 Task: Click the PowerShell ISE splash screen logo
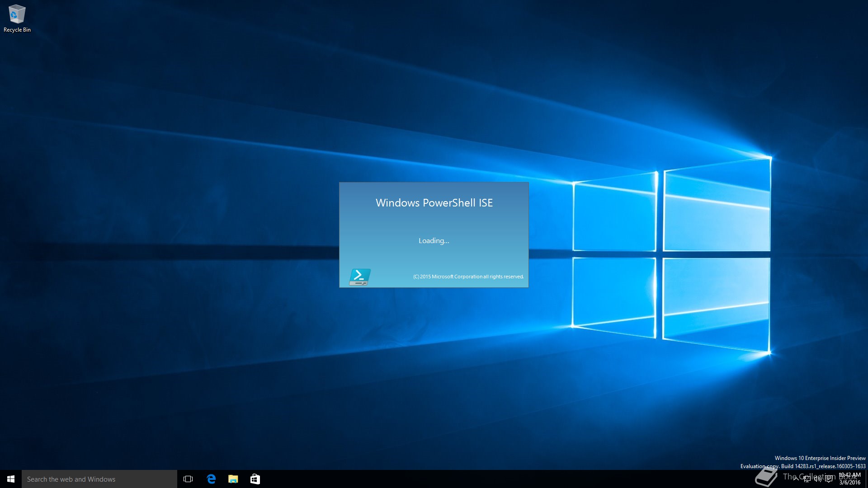click(359, 276)
